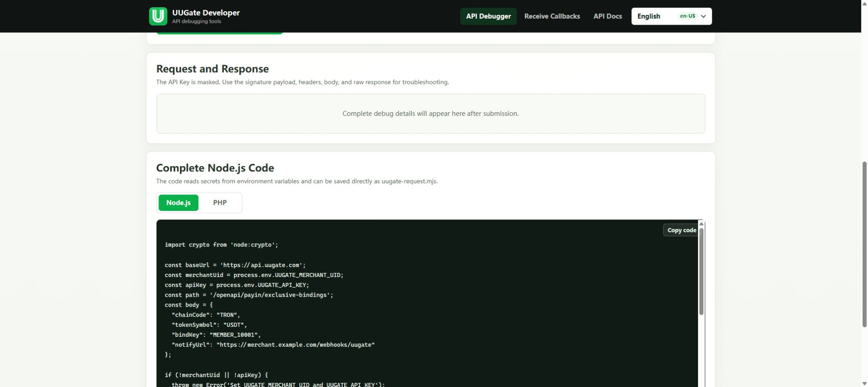The height and width of the screenshot is (387, 868).
Task: Open API Docs from header
Action: [x=608, y=16]
